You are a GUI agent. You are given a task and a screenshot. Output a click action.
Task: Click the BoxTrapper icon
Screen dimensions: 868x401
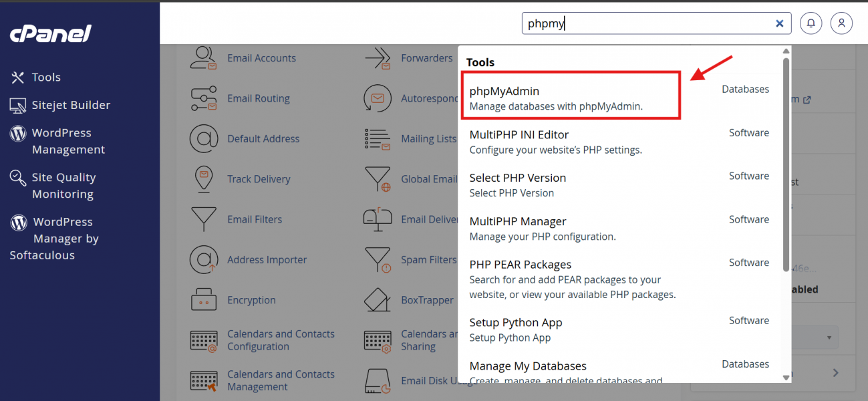(378, 300)
